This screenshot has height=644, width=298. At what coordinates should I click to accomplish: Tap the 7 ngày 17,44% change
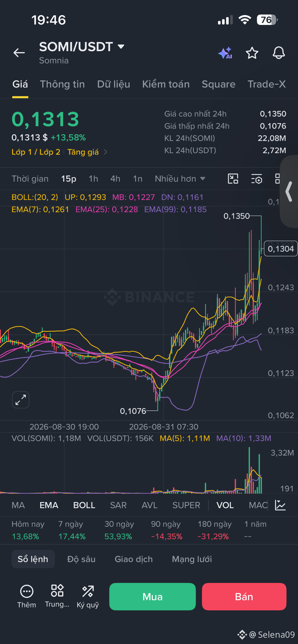72,530
